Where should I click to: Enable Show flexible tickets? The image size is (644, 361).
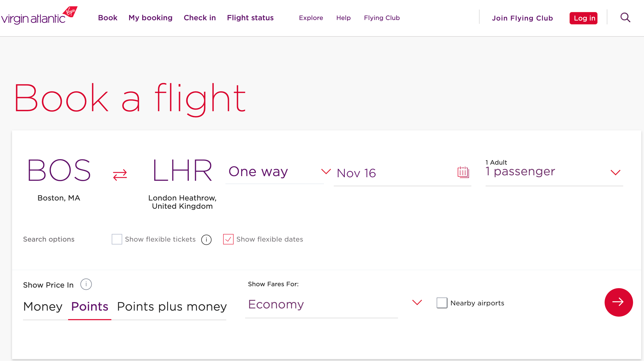117,239
